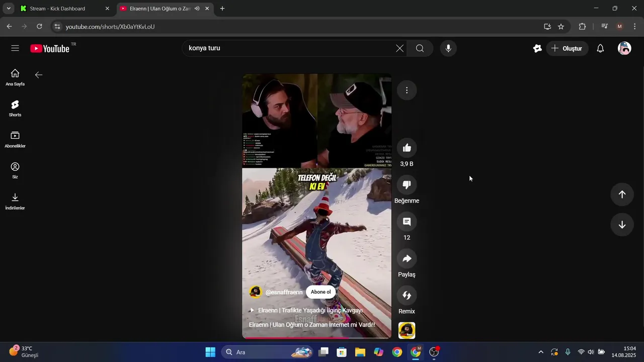The width and height of the screenshot is (644, 362).
Task: Clear the search box text
Action: [399, 48]
